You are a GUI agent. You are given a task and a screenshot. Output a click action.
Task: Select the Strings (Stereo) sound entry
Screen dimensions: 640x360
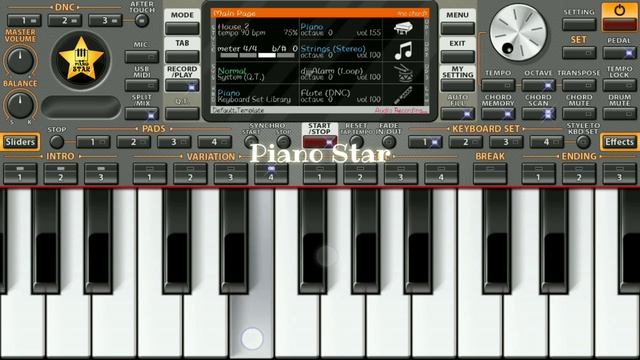click(341, 51)
